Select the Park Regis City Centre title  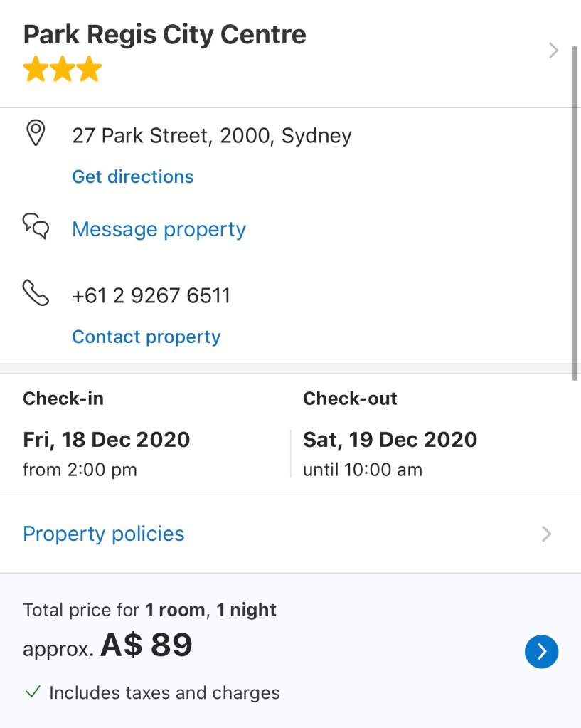164,34
